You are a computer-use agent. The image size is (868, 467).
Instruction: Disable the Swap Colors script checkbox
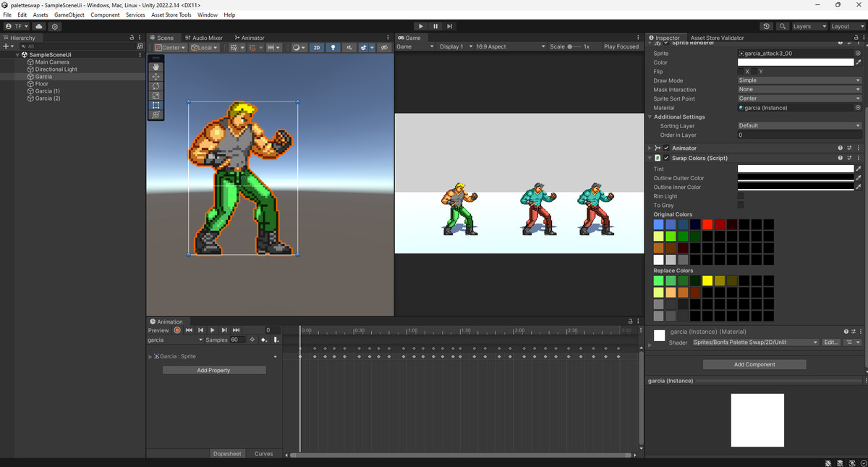[666, 158]
